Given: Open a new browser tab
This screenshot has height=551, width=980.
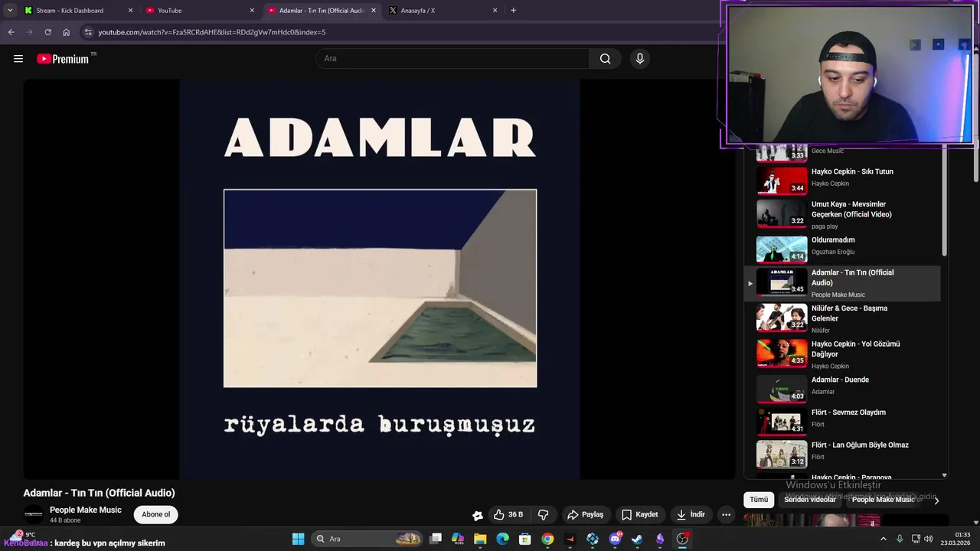Looking at the screenshot, I should [x=513, y=11].
